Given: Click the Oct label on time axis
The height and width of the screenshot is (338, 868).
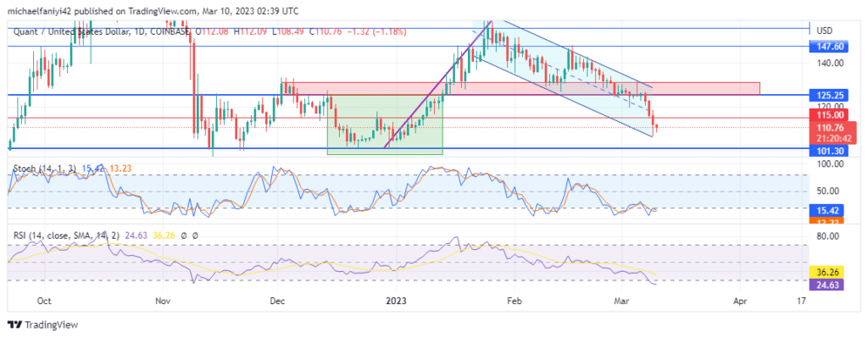Looking at the screenshot, I should click(x=44, y=301).
